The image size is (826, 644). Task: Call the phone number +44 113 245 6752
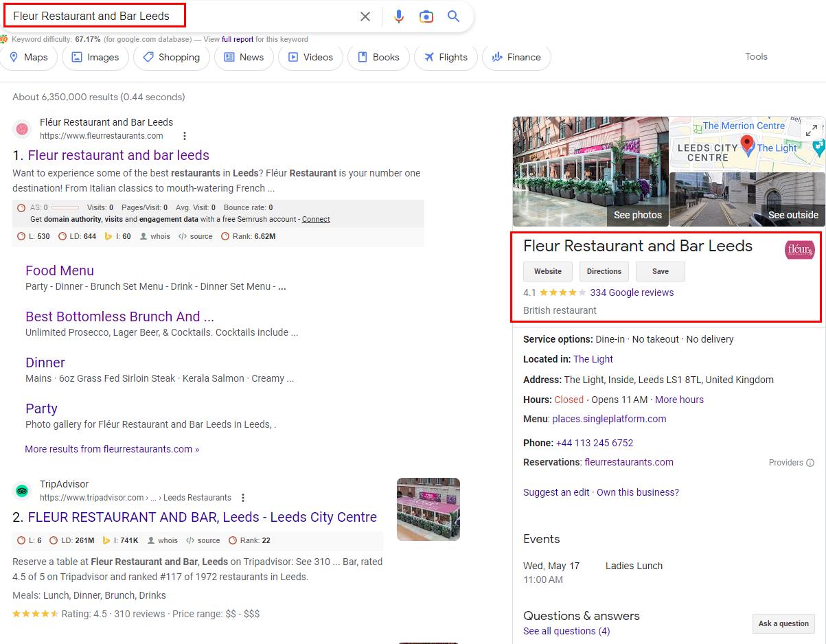595,443
